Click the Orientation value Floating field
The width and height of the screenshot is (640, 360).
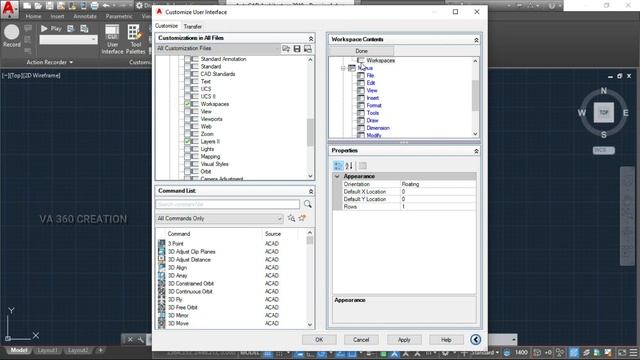[x=438, y=184]
